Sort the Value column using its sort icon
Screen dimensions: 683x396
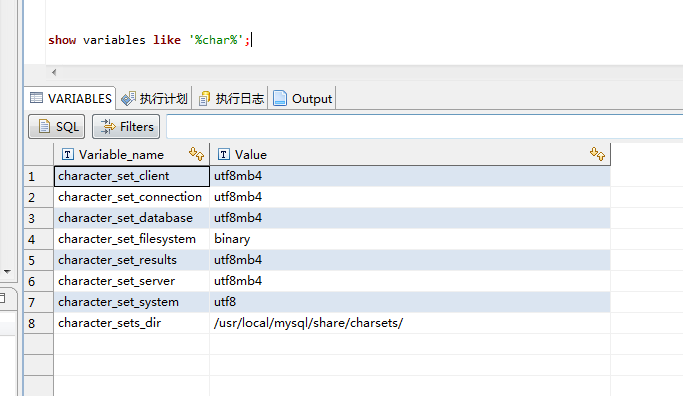(x=597, y=154)
